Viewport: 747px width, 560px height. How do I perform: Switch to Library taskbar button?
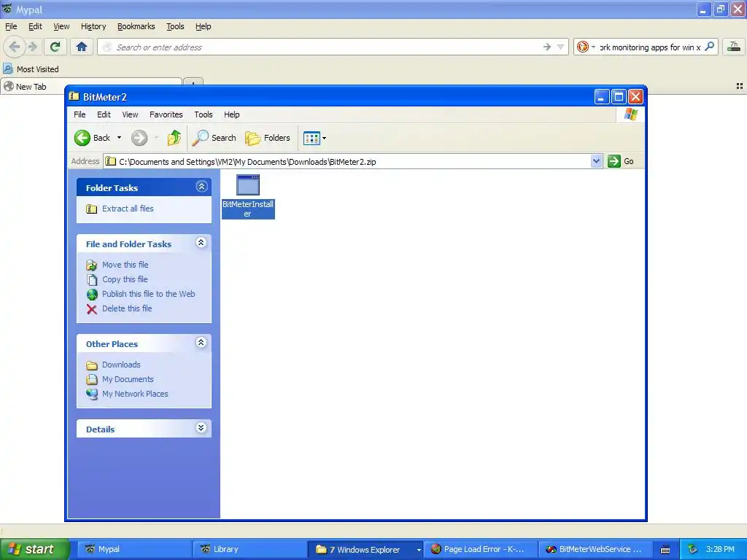[250, 549]
